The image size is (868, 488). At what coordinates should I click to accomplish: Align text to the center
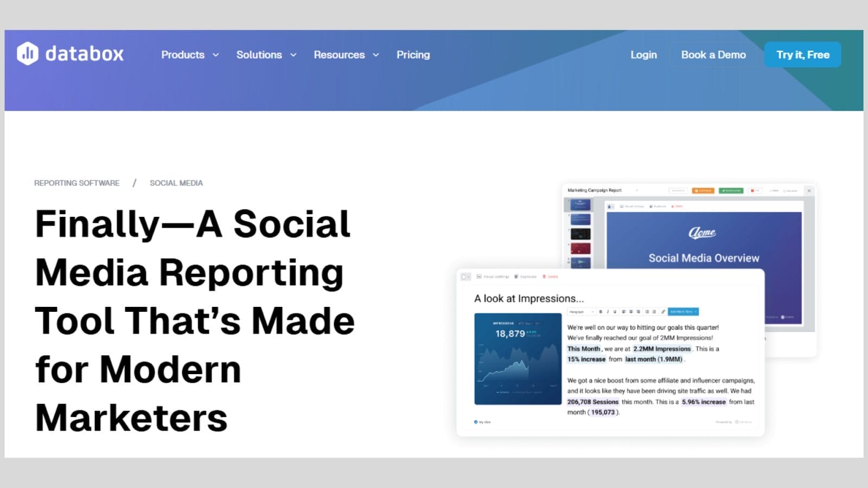point(630,312)
